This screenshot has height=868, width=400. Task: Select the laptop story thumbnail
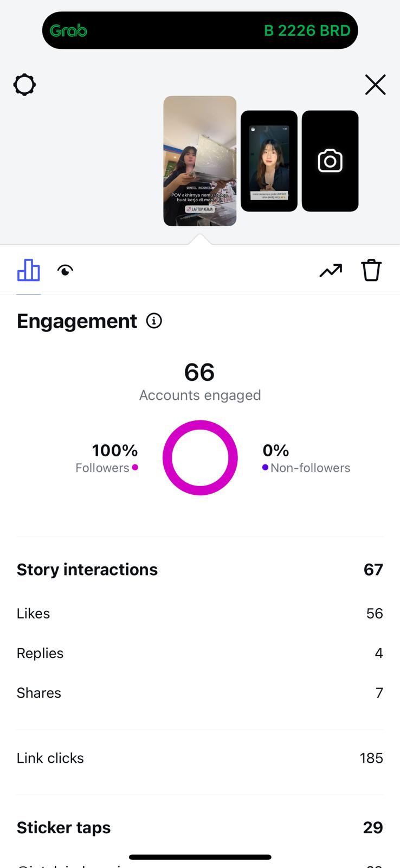pyautogui.click(x=199, y=161)
